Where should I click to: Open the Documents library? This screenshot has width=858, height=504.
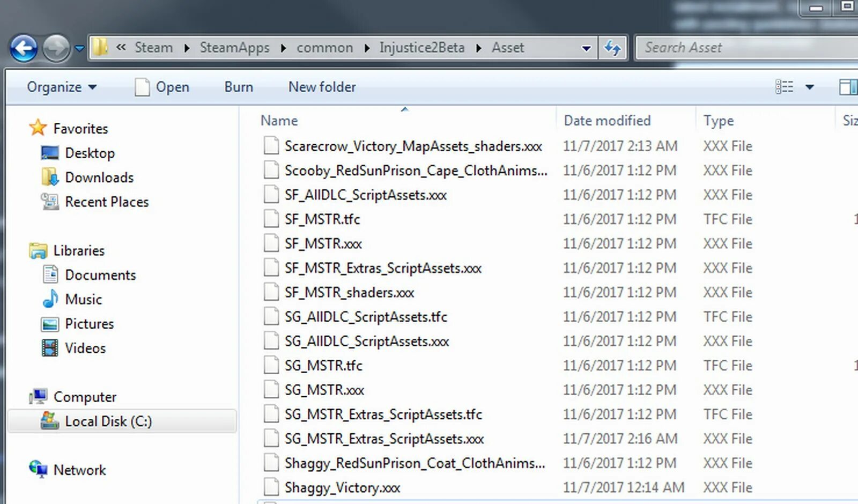pyautogui.click(x=100, y=275)
